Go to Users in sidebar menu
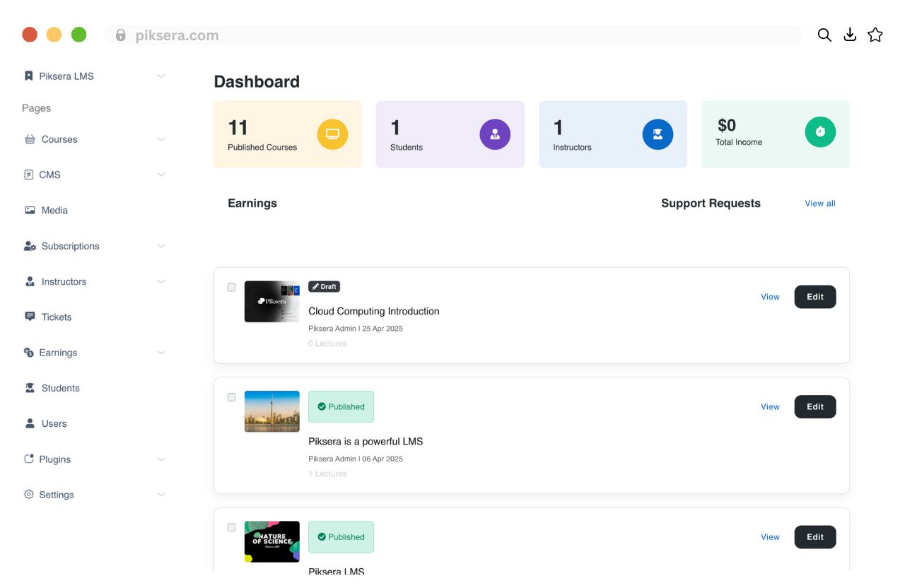The image size is (905, 588). click(54, 424)
